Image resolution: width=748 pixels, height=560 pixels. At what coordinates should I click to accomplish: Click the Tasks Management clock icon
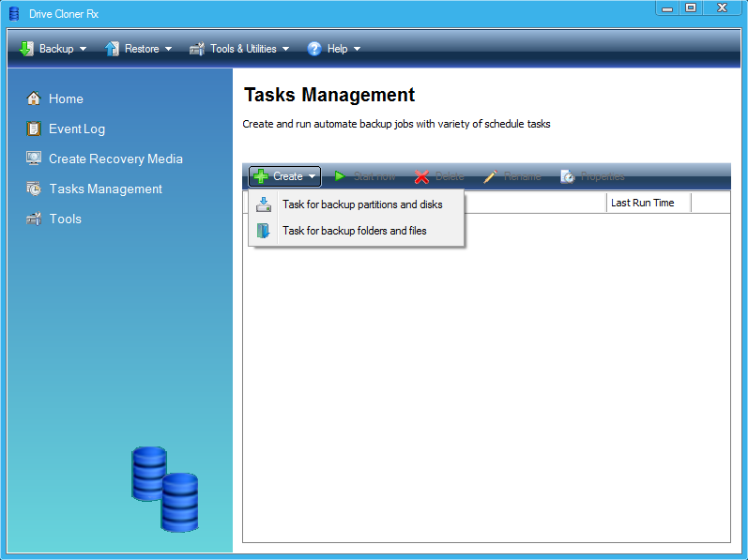click(x=34, y=189)
